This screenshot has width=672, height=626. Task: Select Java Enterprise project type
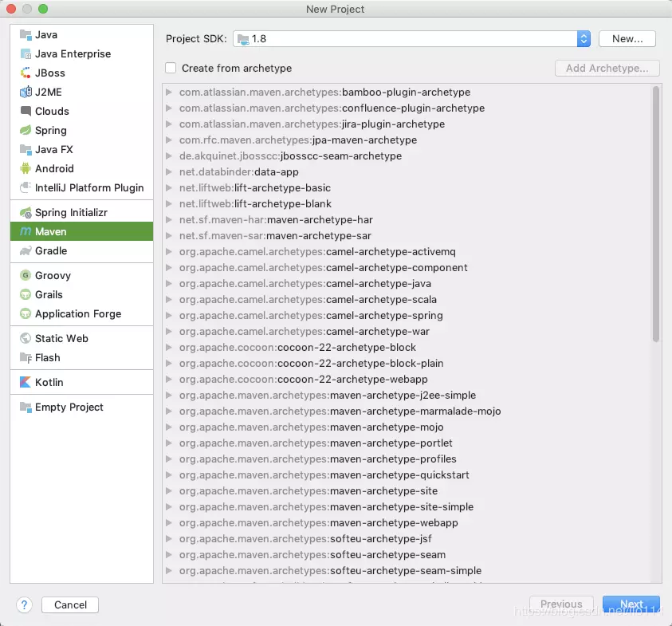(81, 54)
